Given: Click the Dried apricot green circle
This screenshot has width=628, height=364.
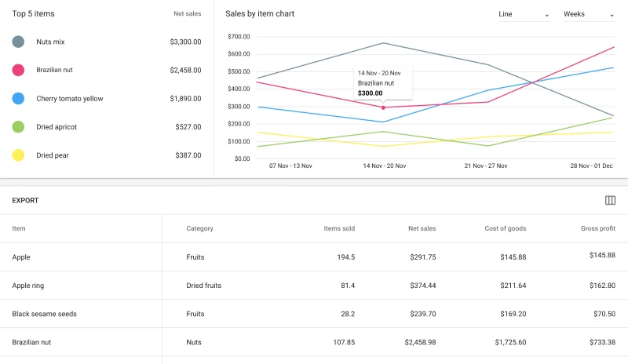Looking at the screenshot, I should pyautogui.click(x=18, y=126).
